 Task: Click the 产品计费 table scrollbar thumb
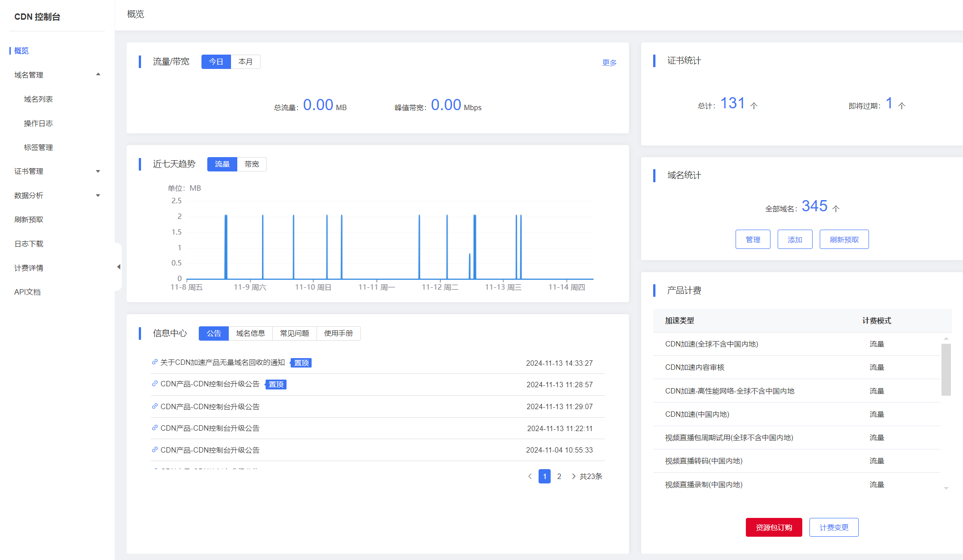coord(946,370)
